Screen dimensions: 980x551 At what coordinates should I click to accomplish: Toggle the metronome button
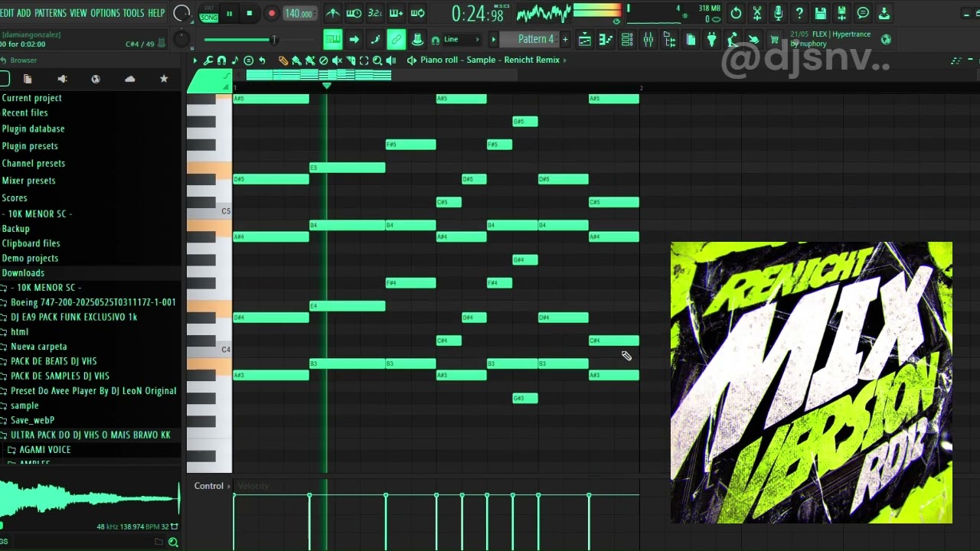pos(333,13)
